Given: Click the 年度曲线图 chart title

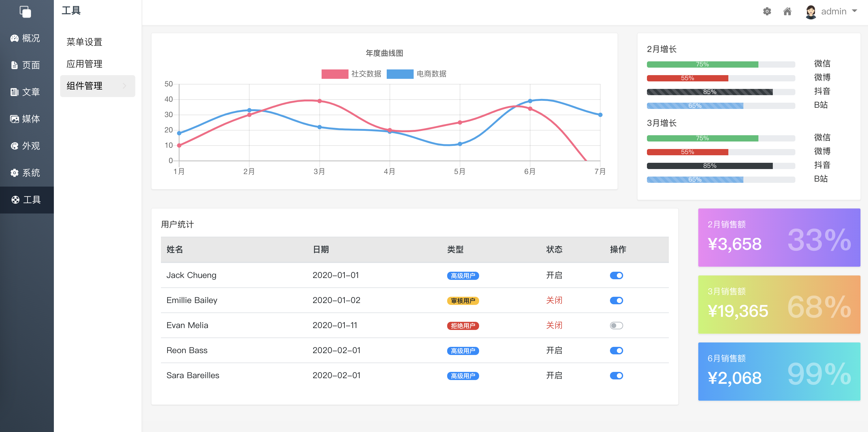Looking at the screenshot, I should coord(385,53).
